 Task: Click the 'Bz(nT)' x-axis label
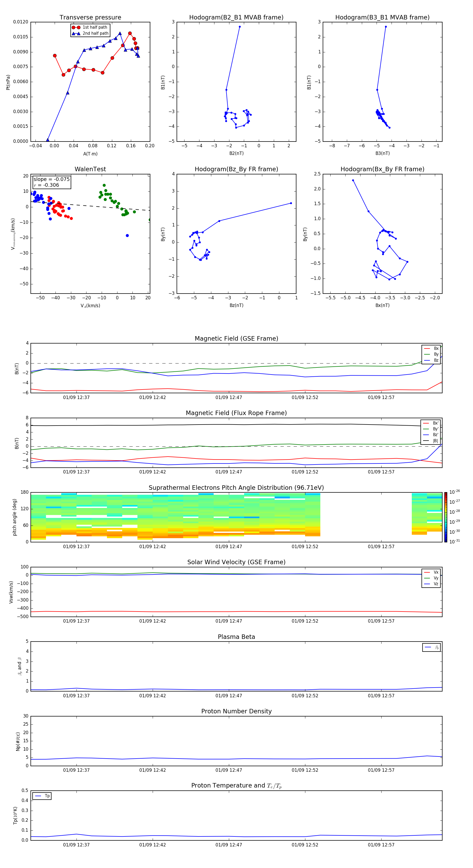pos(236,305)
